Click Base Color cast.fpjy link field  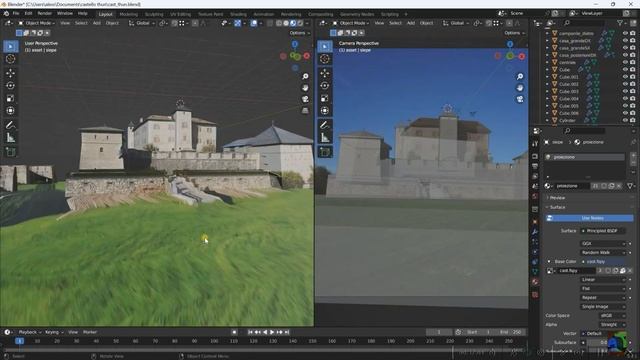point(603,262)
